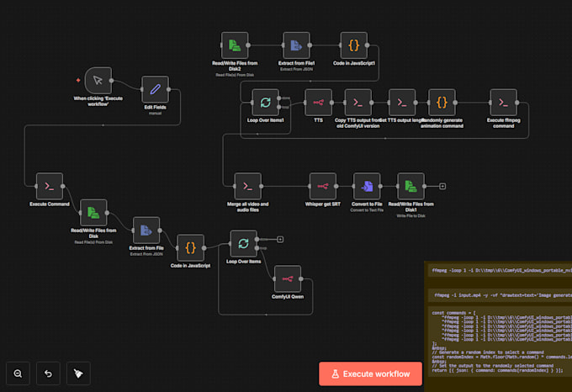The height and width of the screenshot is (392, 572).
Task: Open the Whisper get SRT node
Action: coord(323,187)
